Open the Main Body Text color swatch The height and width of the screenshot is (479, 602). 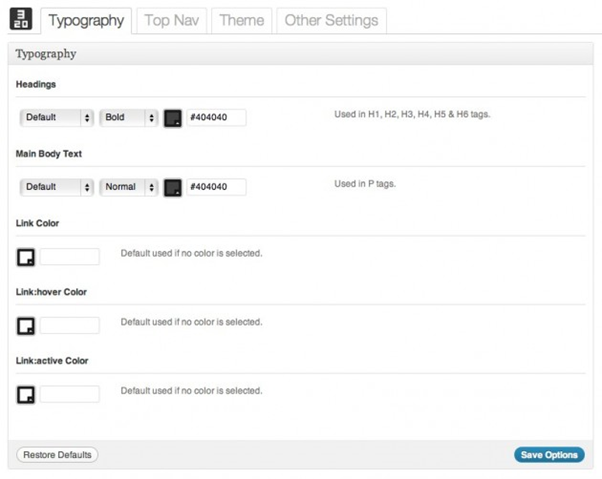point(172,187)
